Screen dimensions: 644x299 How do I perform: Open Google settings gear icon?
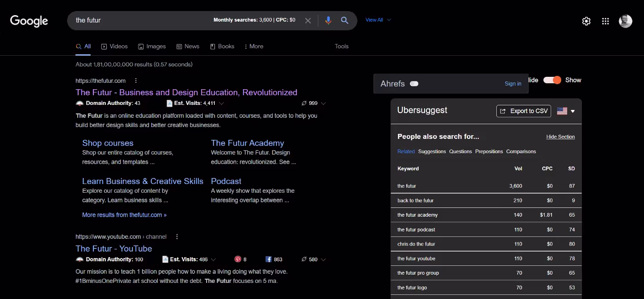coord(586,21)
